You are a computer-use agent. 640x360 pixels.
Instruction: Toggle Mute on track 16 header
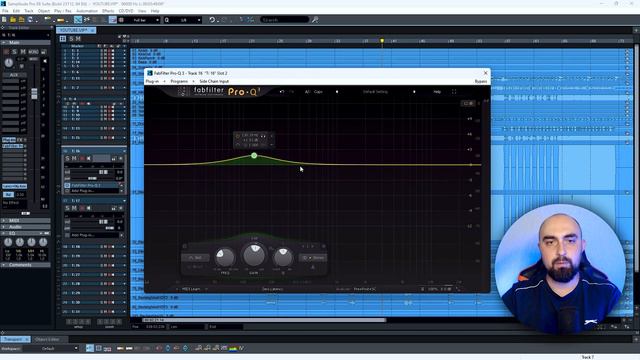pos(74,158)
